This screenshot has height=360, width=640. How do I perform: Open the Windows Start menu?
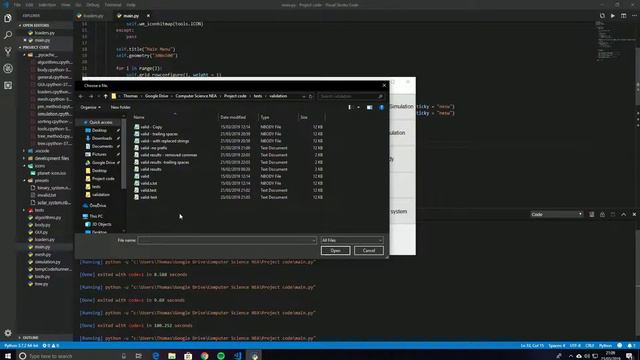[x=8, y=356]
